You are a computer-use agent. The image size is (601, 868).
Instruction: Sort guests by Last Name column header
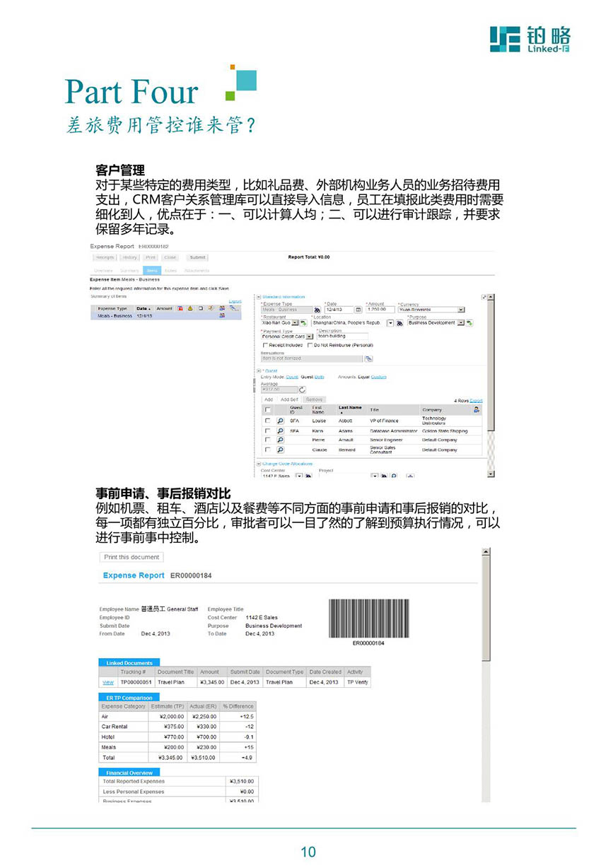tap(350, 409)
